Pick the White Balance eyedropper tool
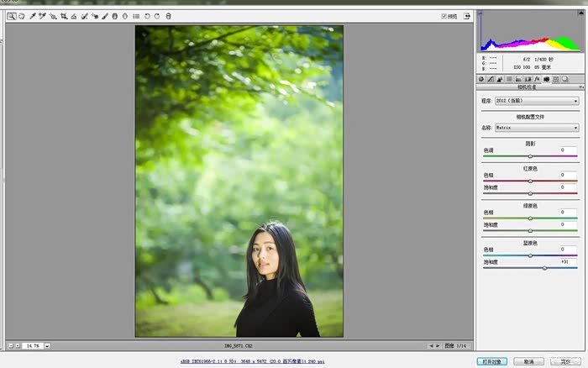The width and height of the screenshot is (588, 368). [33, 16]
